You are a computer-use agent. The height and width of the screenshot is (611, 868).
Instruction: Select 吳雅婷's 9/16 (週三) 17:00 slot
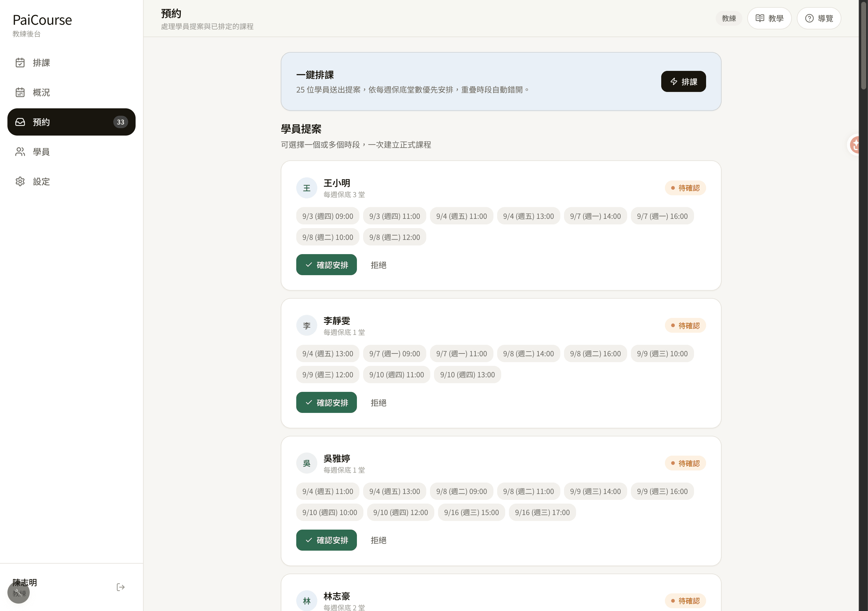pyautogui.click(x=542, y=512)
